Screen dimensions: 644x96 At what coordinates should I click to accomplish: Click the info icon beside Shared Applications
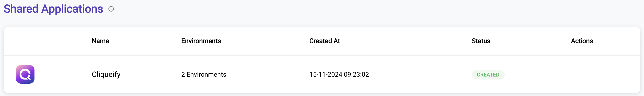pos(111,9)
